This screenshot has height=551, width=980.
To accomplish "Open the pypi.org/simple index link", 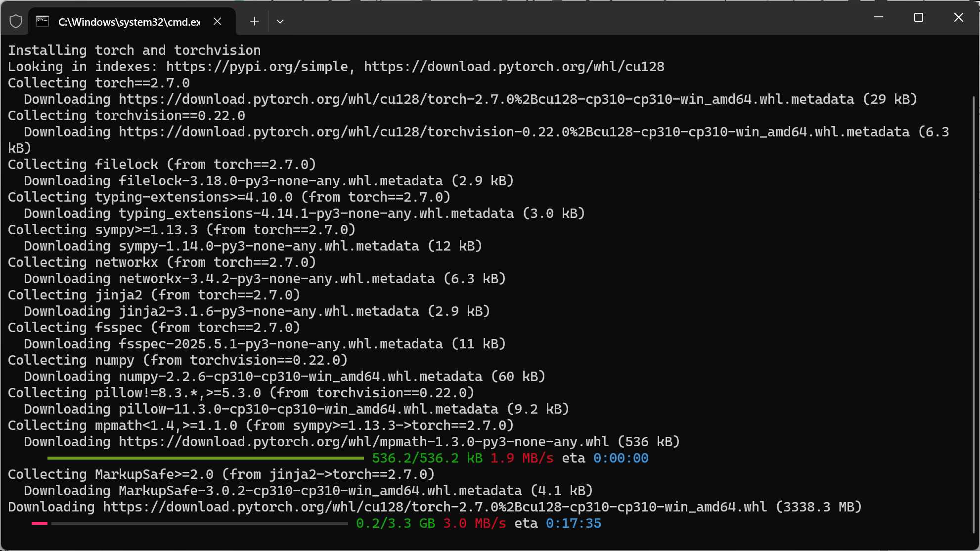I will pyautogui.click(x=257, y=67).
